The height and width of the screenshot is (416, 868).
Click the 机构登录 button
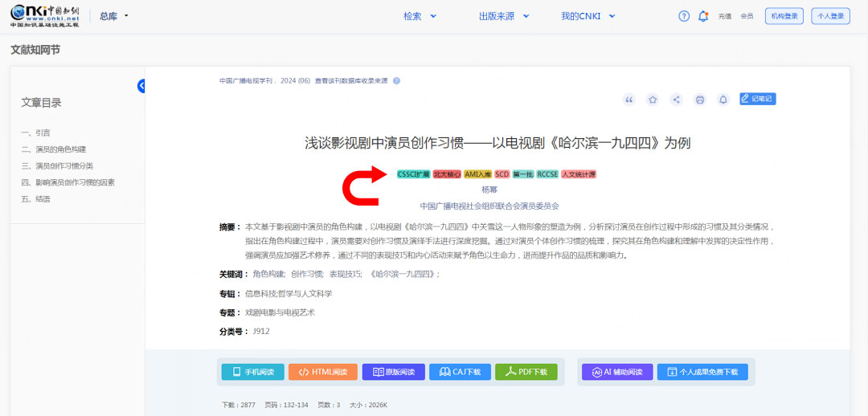pos(784,16)
